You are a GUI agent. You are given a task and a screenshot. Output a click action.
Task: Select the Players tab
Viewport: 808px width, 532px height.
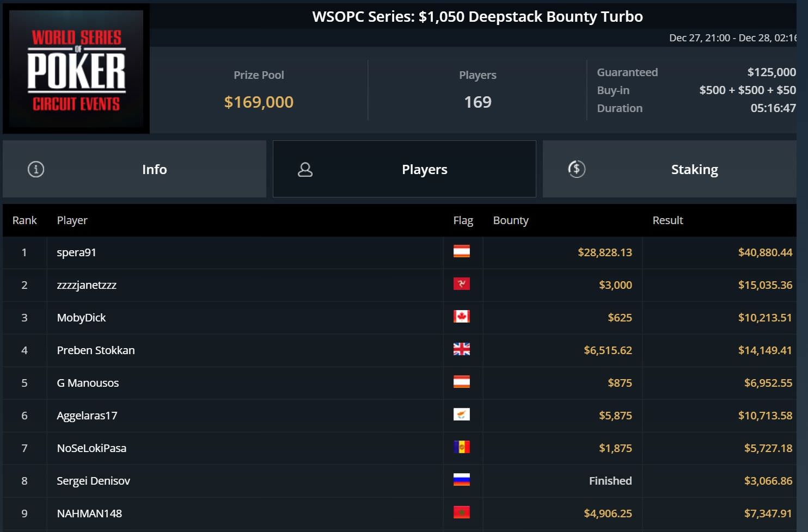click(405, 169)
